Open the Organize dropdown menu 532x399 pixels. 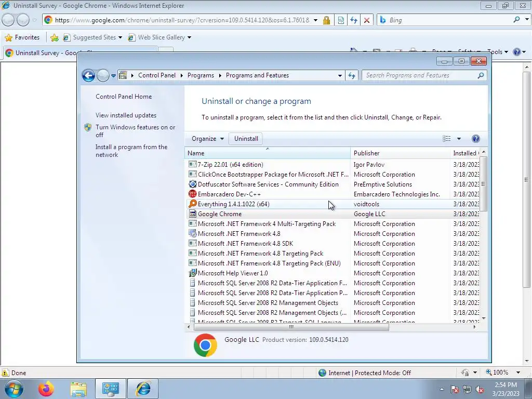[208, 139]
